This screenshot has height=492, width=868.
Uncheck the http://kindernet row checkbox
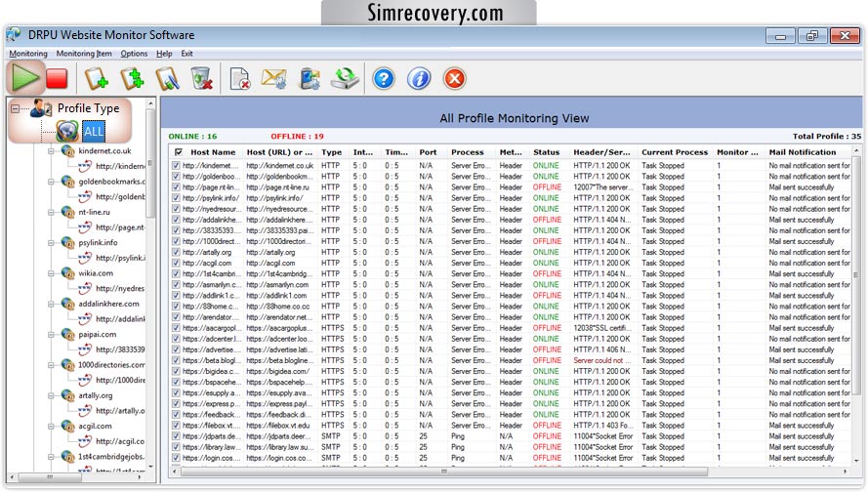(176, 166)
